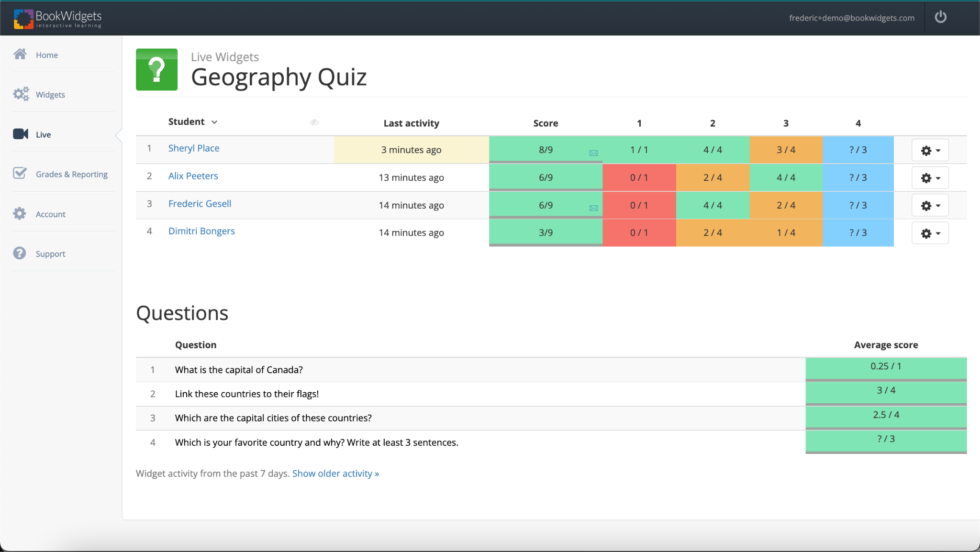This screenshot has height=552, width=980.
Task: Click the Live video camera icon
Action: (x=21, y=134)
